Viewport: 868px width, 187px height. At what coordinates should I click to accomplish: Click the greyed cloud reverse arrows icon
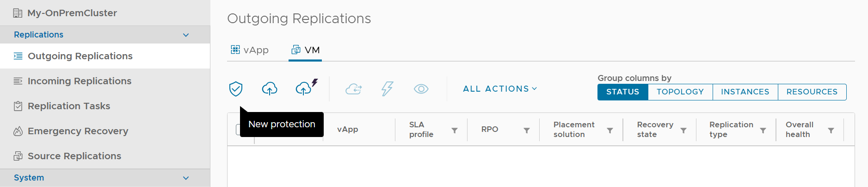(x=354, y=88)
